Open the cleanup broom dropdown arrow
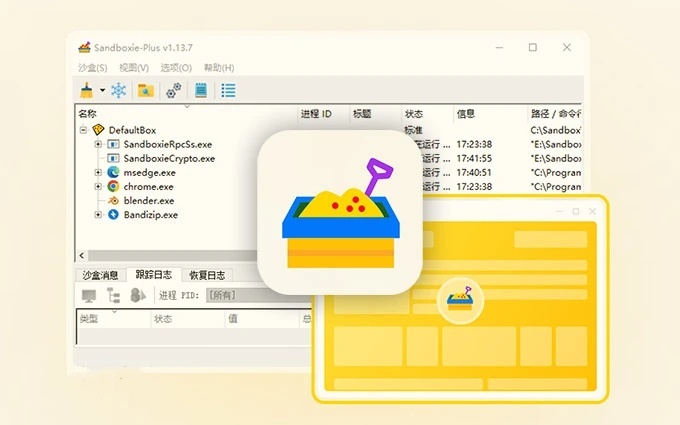This screenshot has width=680, height=425. (102, 91)
